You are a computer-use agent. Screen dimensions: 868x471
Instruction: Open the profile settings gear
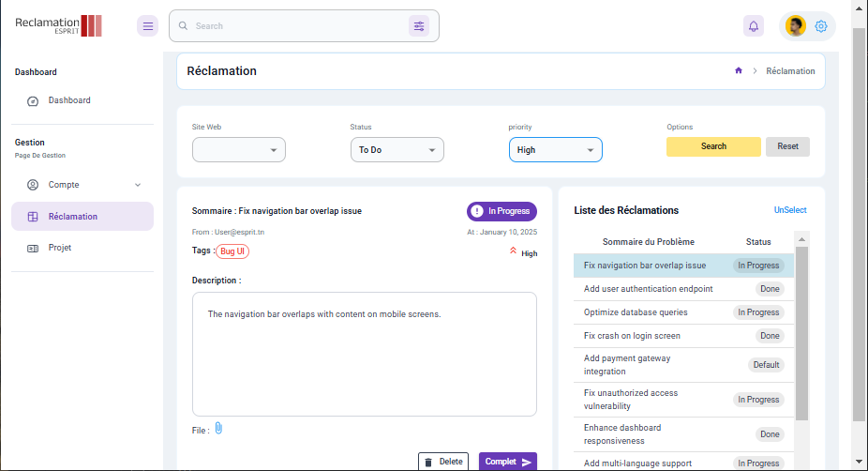point(821,26)
